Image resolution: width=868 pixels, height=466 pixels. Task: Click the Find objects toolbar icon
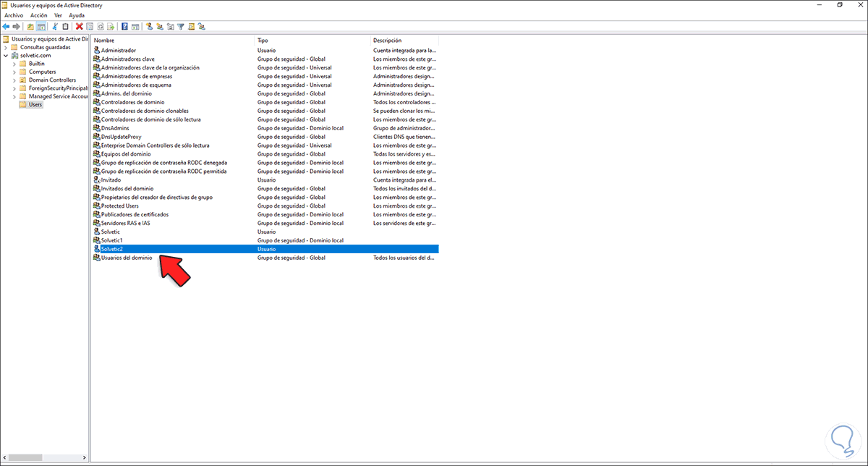191,27
